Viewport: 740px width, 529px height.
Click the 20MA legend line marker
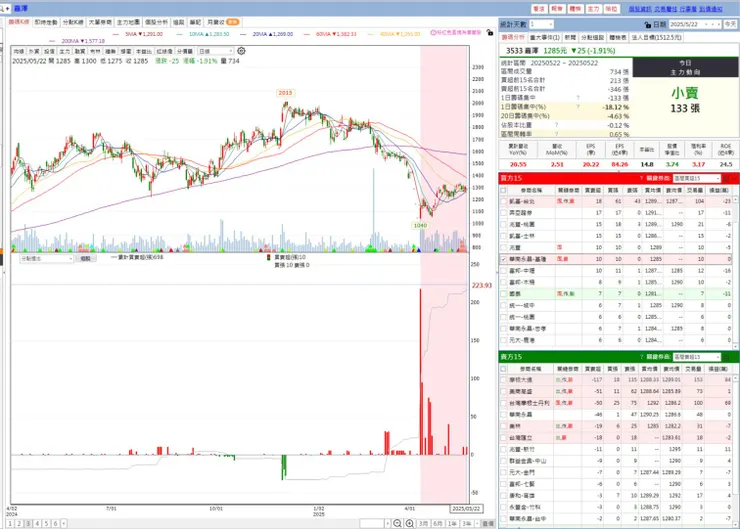(243, 34)
